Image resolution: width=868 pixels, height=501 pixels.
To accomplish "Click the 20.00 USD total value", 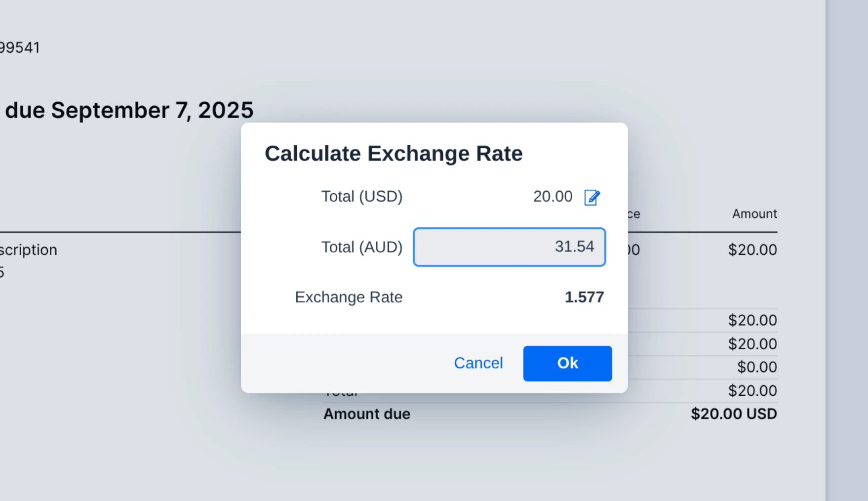I will (552, 197).
